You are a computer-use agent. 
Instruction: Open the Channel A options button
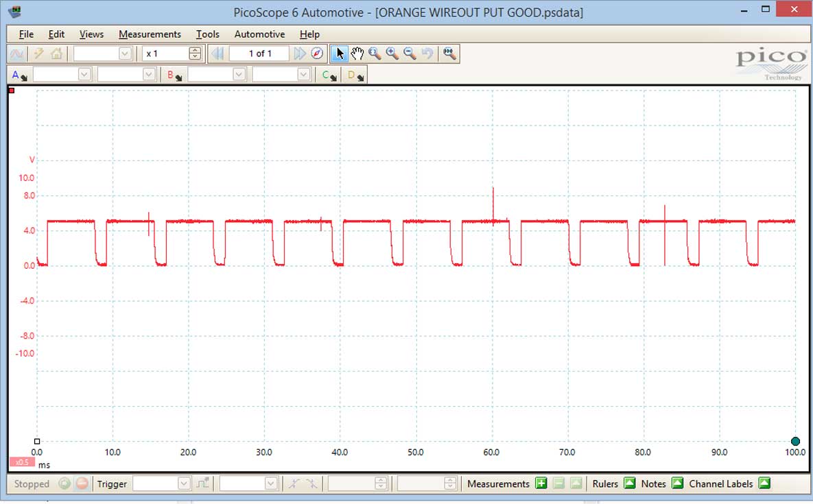[20, 75]
